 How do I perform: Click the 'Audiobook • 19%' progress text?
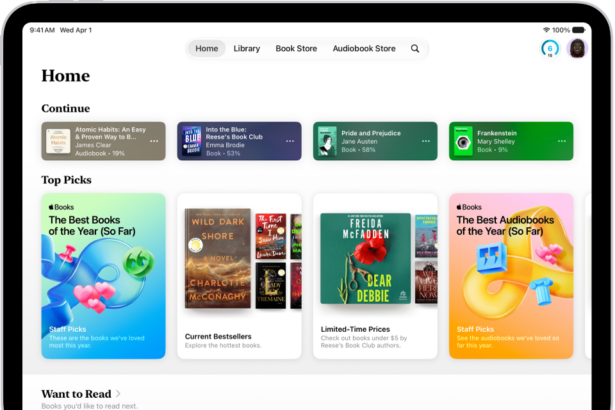(x=100, y=153)
